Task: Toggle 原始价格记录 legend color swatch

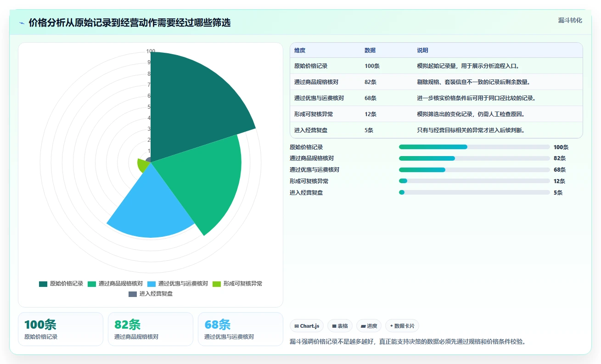Action: (43, 284)
